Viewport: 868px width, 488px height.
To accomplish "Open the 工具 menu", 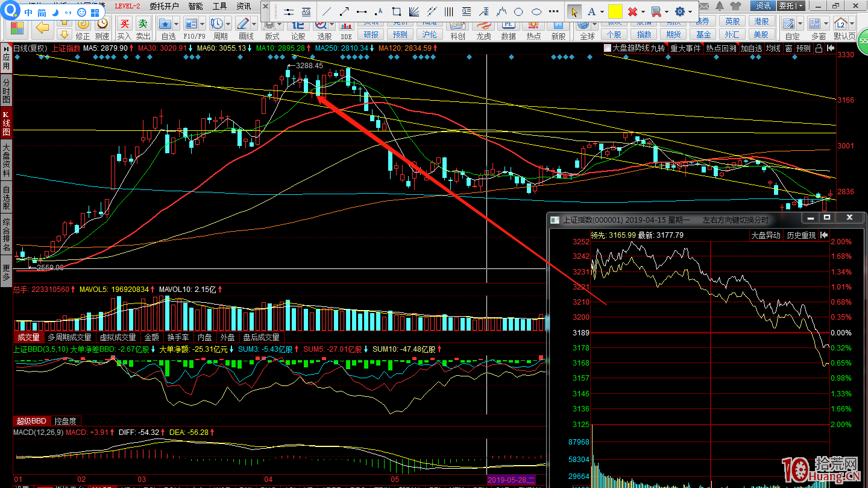I will click(219, 6).
